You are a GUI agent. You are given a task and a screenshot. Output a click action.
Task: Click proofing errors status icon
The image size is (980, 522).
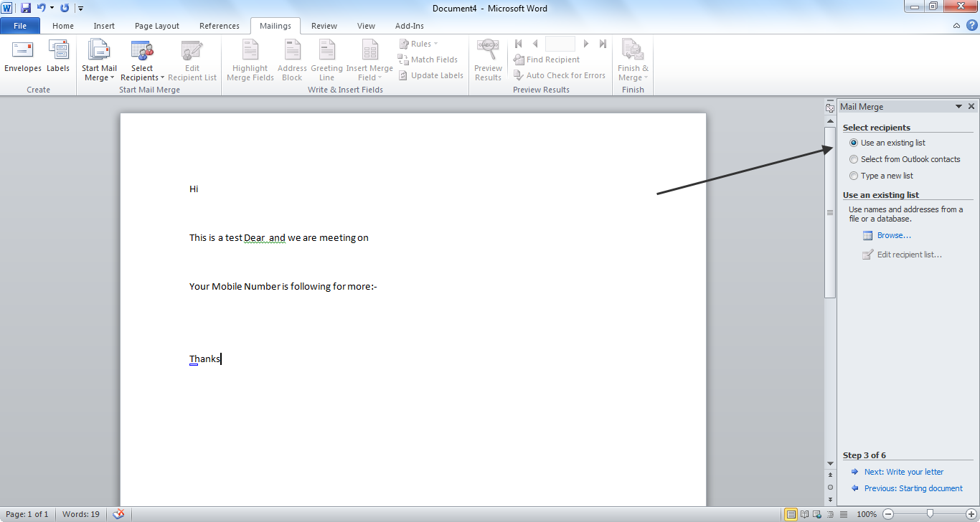[x=119, y=514]
